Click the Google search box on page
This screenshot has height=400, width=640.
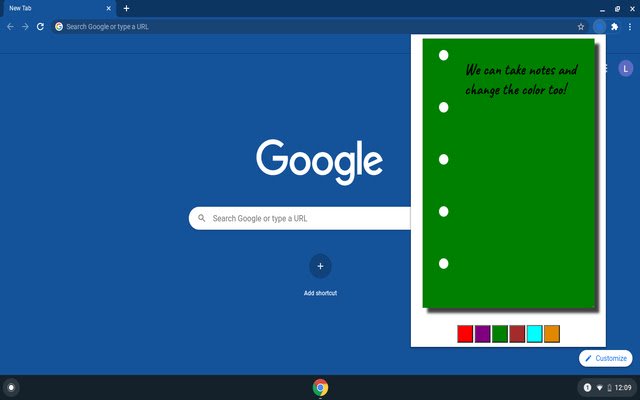[x=300, y=218]
